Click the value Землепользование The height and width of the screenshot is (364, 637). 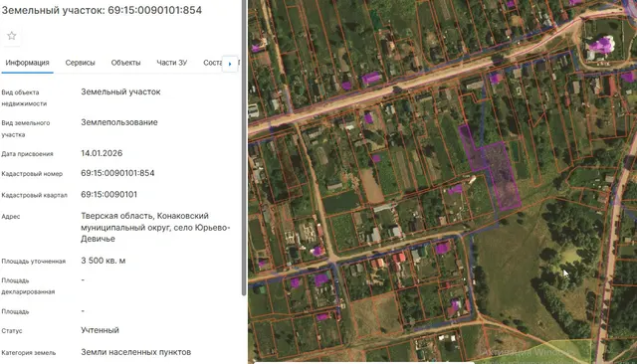[119, 122]
